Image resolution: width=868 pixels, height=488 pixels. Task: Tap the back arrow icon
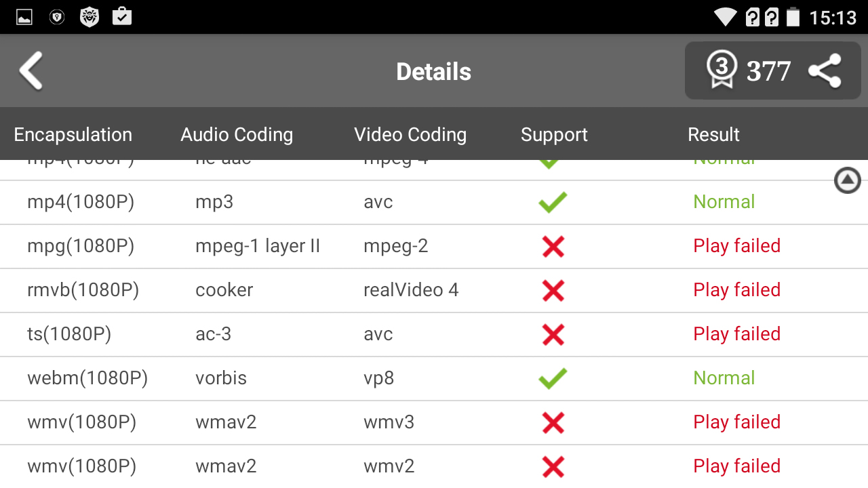pos(31,70)
